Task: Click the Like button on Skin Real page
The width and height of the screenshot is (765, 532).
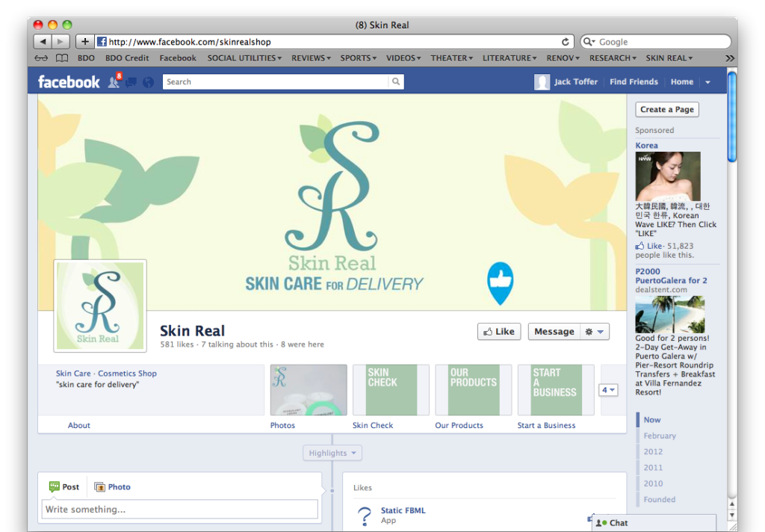Action: [499, 332]
